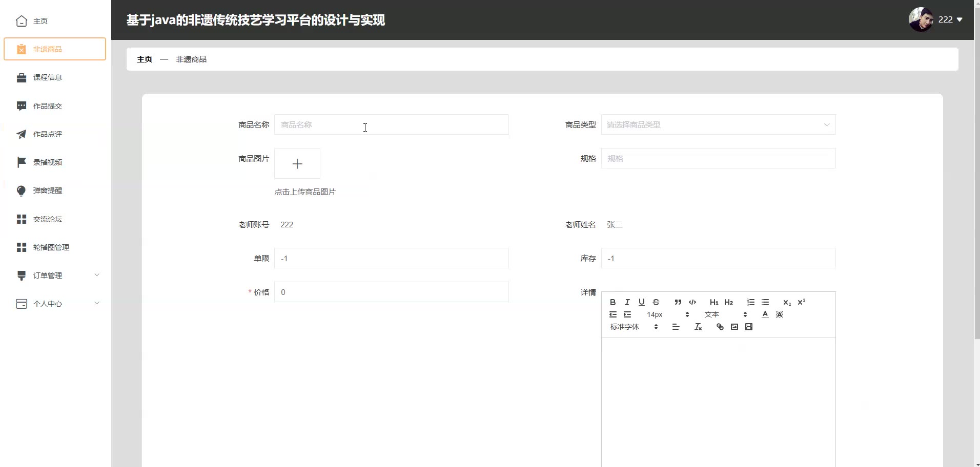Toggle italic formatting in the editor
Image resolution: width=980 pixels, height=467 pixels.
coord(627,302)
